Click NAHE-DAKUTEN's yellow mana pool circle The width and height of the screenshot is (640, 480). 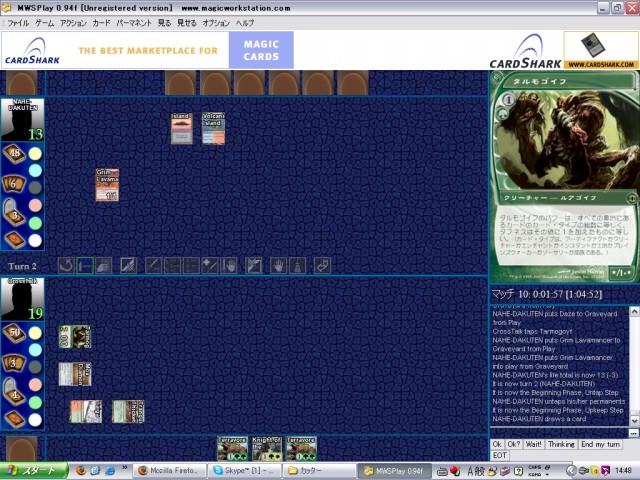[x=36, y=154]
